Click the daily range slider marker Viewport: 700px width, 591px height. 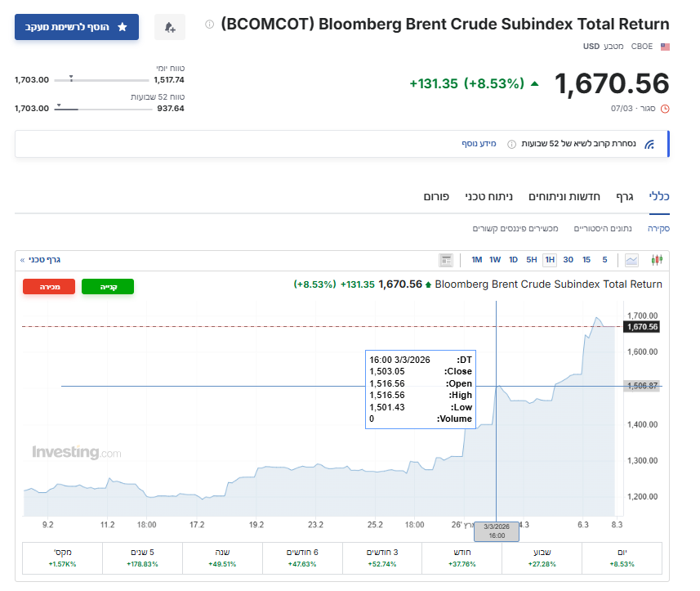71,78
